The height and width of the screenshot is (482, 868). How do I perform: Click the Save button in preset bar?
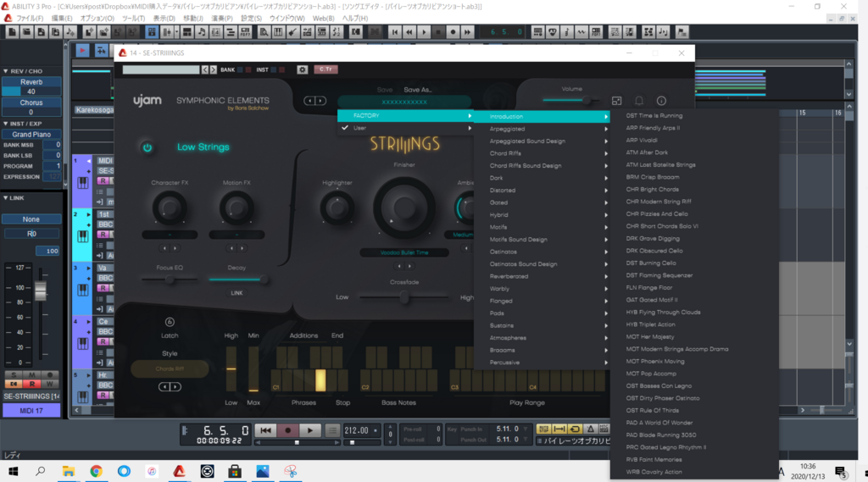(x=385, y=90)
